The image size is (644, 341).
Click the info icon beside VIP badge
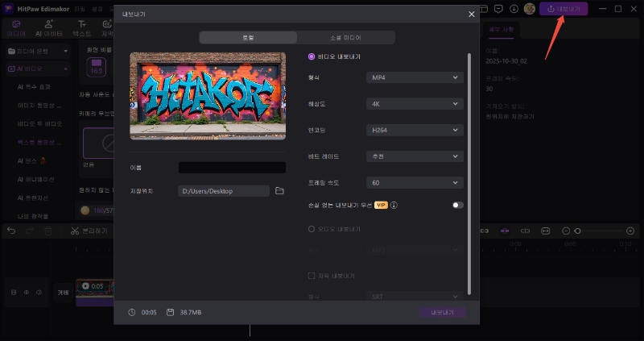pyautogui.click(x=394, y=206)
